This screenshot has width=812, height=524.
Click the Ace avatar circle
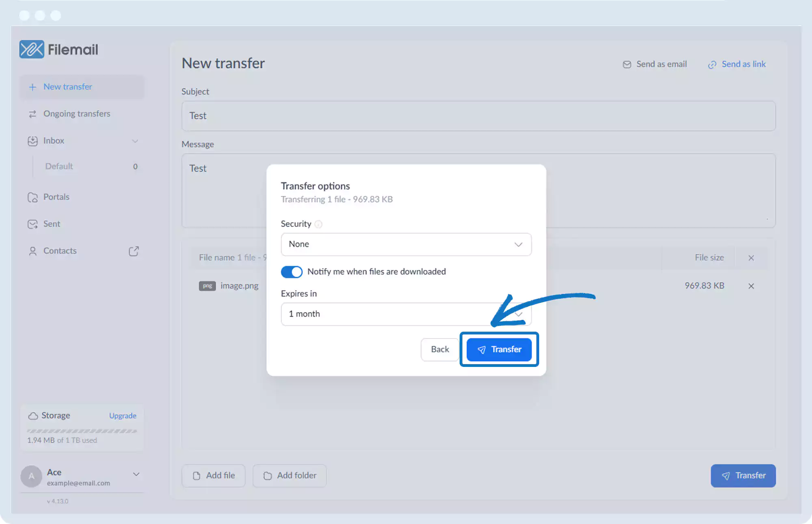[32, 476]
